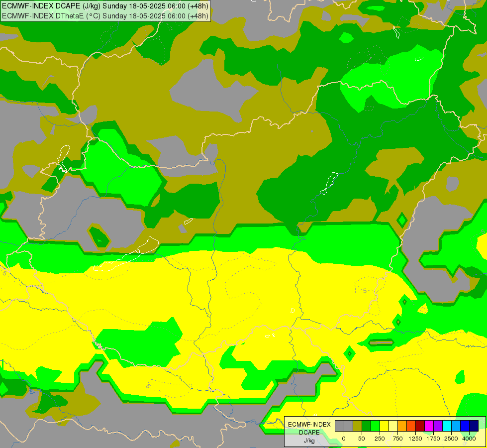Click the purple legend swatch

[x=438, y=426]
